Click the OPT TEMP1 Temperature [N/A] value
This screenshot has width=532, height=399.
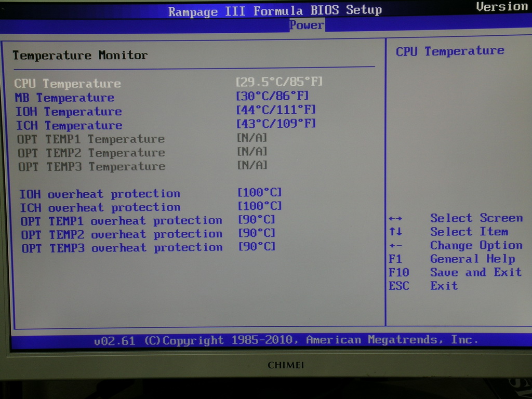point(252,137)
